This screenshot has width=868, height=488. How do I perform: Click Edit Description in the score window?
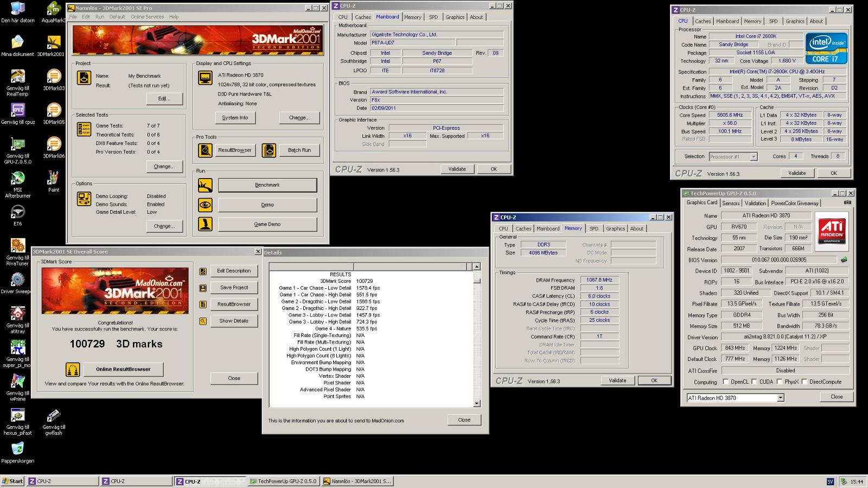tap(234, 271)
